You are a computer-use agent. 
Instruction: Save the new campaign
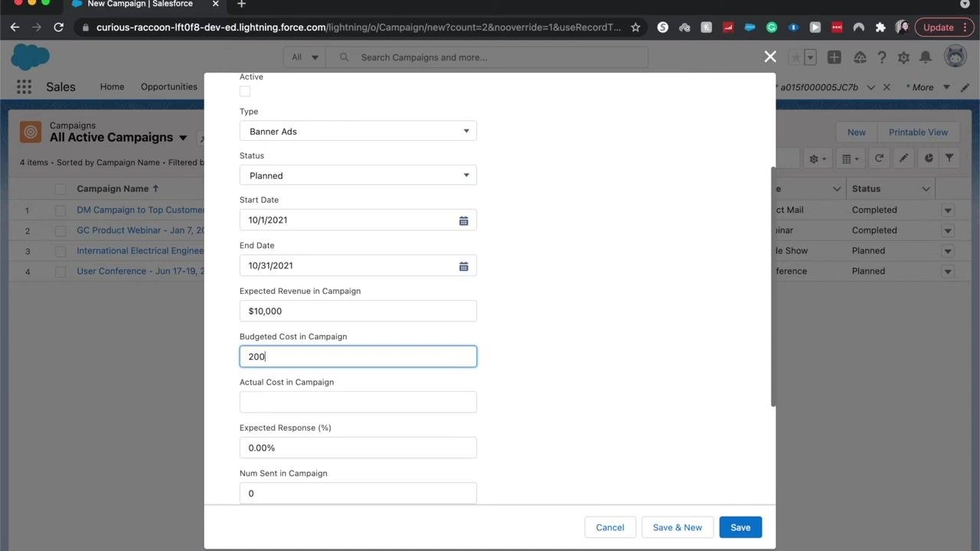click(x=740, y=527)
